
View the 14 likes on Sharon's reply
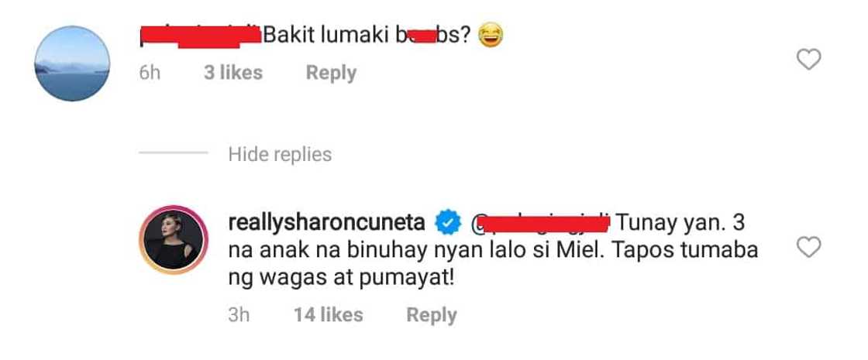(x=329, y=314)
